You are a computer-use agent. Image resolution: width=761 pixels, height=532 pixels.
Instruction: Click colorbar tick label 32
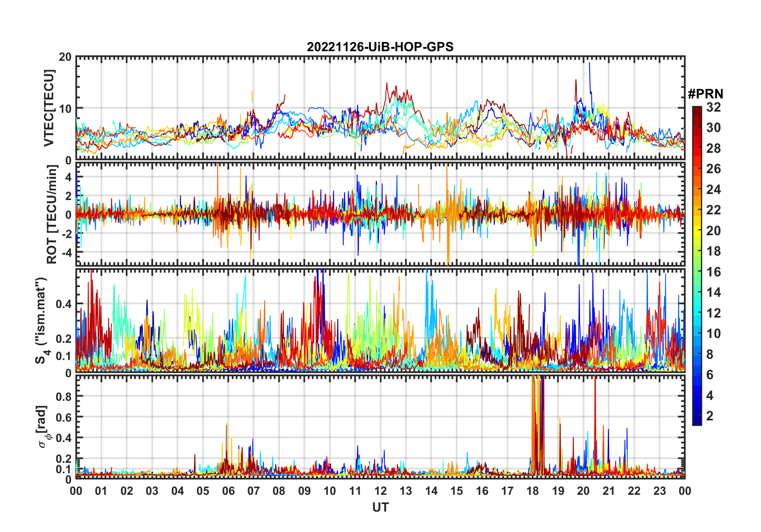(713, 107)
